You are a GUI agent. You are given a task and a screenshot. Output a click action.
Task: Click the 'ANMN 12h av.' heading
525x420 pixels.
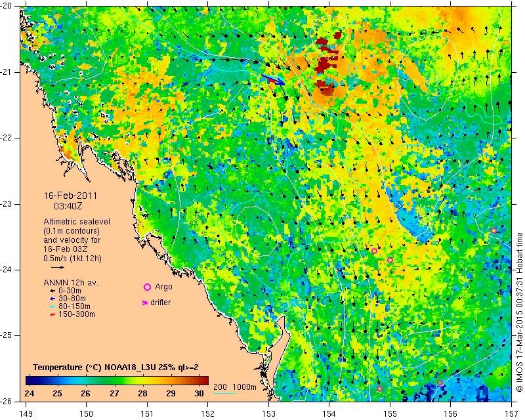71,283
